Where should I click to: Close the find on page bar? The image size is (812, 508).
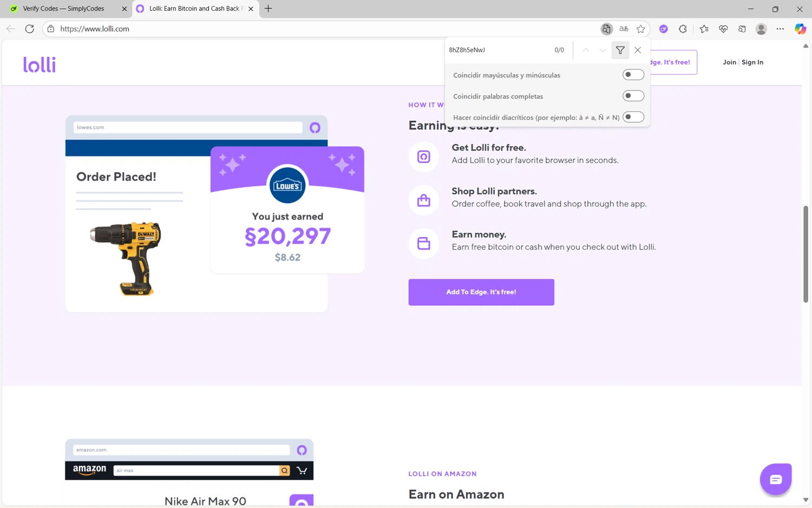(x=638, y=50)
